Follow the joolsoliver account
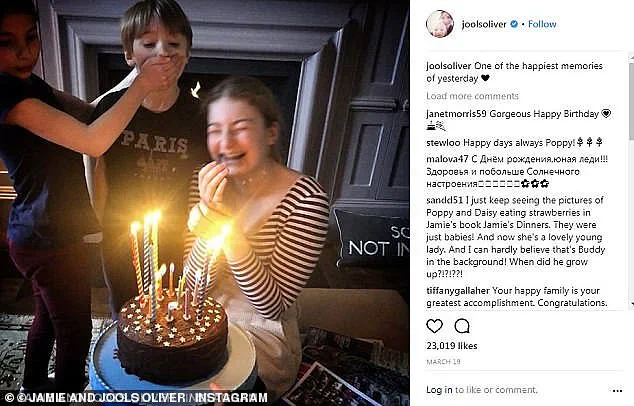634x406 pixels. tap(542, 24)
